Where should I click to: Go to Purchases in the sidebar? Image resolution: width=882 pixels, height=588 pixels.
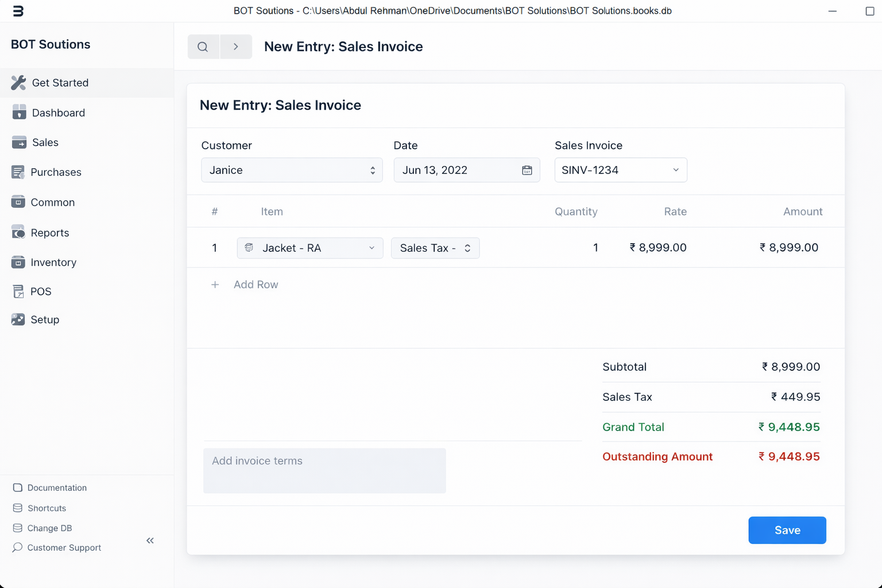pos(56,172)
